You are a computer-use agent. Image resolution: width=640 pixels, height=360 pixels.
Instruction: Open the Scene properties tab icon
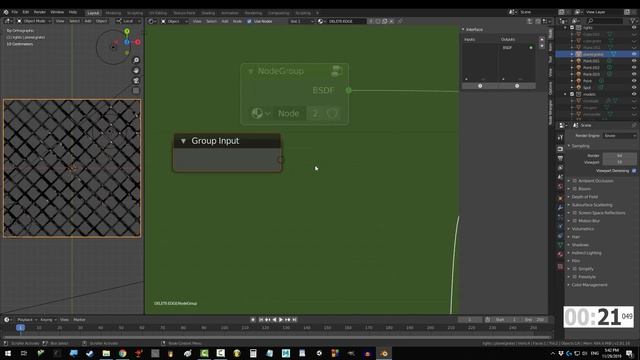[x=560, y=178]
